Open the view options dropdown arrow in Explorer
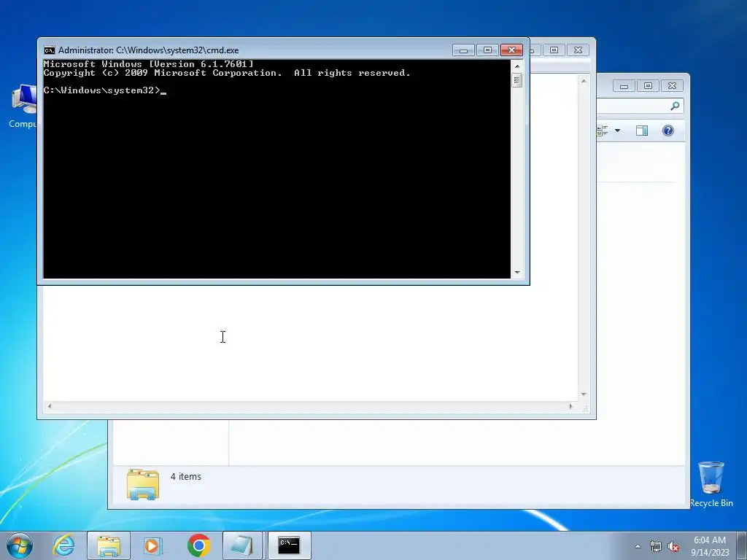This screenshot has width=747, height=560. (x=617, y=131)
